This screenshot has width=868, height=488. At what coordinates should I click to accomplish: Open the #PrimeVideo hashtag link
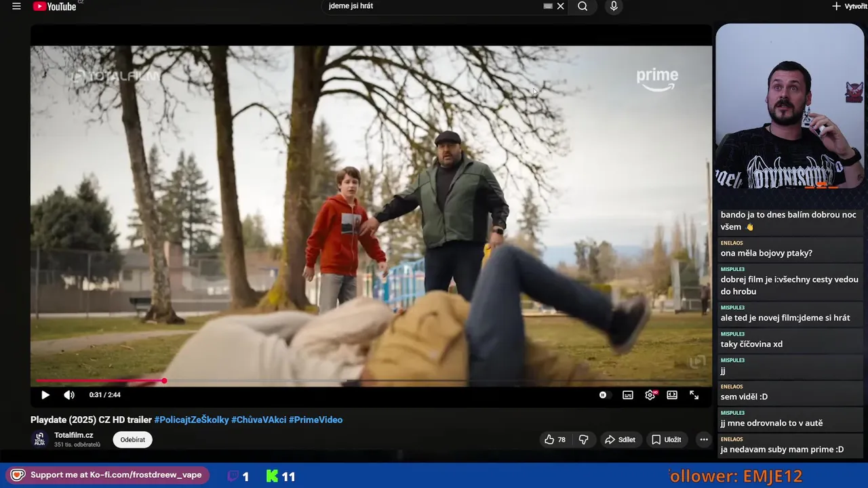click(315, 420)
